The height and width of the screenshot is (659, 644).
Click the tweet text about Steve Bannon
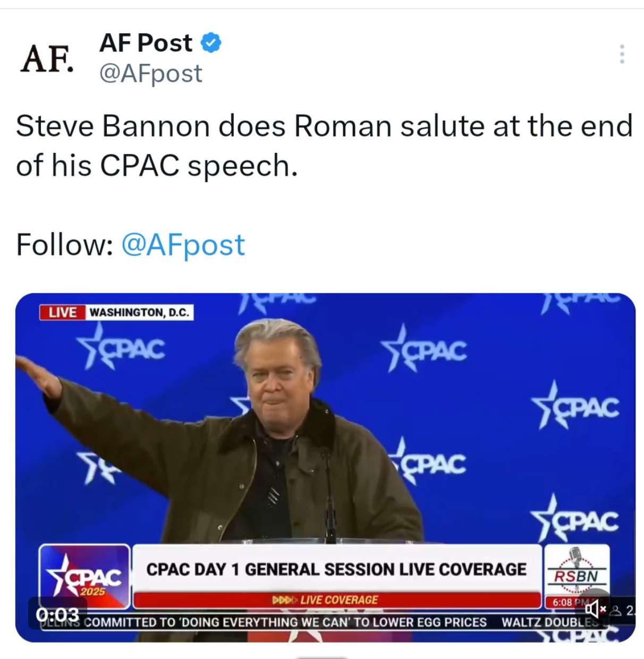324,146
